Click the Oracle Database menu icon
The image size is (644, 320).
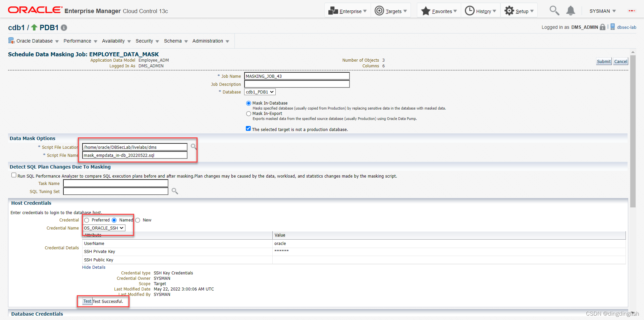point(11,41)
